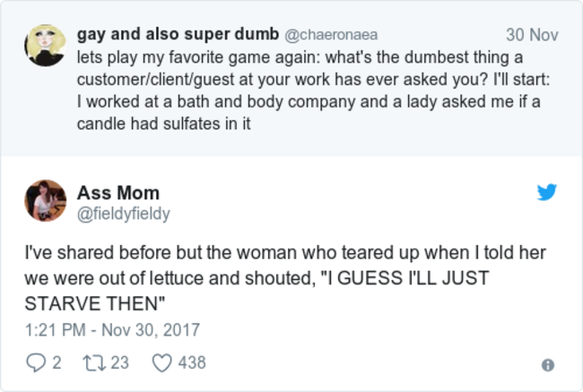The height and width of the screenshot is (392, 583).
Task: Like the tweet with the heart icon
Action: click(162, 363)
